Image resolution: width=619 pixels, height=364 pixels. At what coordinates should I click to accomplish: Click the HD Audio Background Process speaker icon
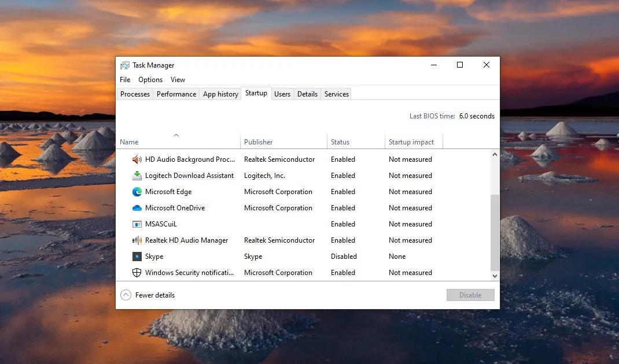(x=137, y=159)
